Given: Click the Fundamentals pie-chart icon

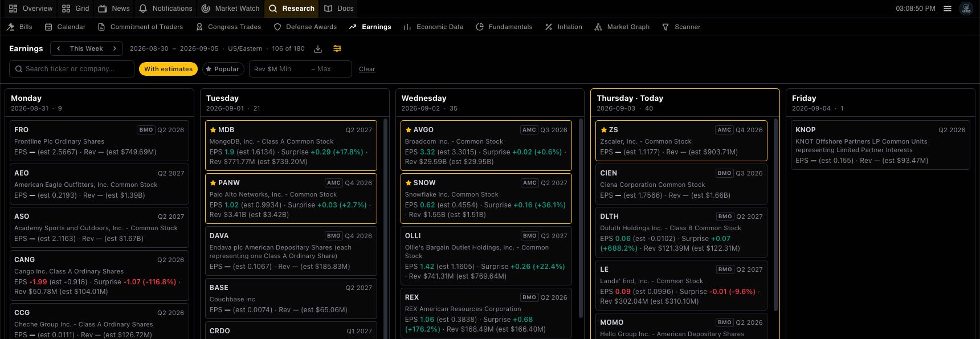Looking at the screenshot, I should click(x=480, y=27).
